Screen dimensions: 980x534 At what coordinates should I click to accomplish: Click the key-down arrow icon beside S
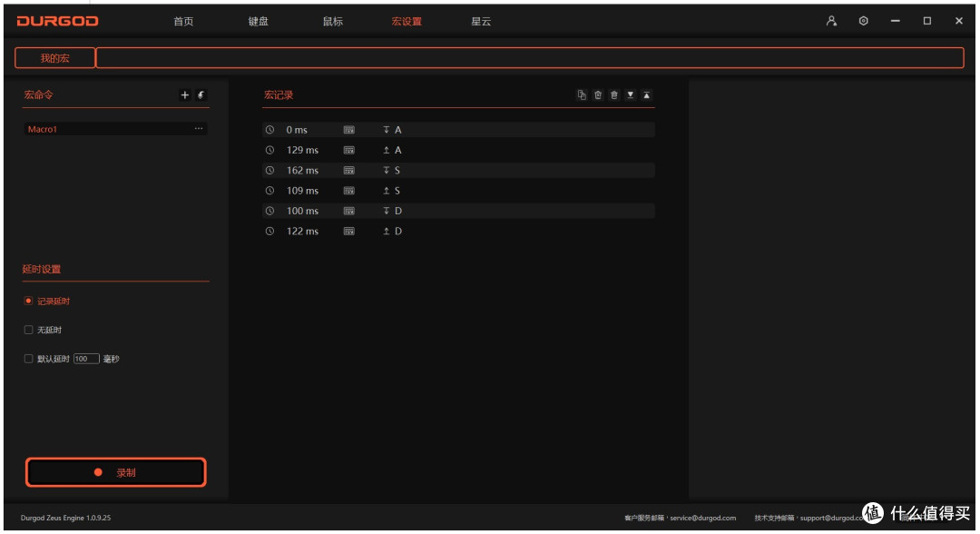pos(387,170)
